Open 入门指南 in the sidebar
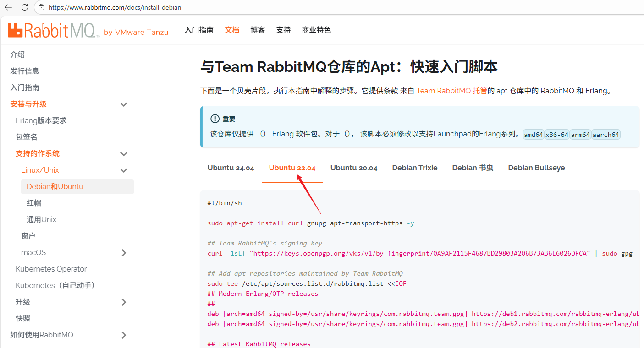Screen dimensions: 644x348 pyautogui.click(x=25, y=87)
